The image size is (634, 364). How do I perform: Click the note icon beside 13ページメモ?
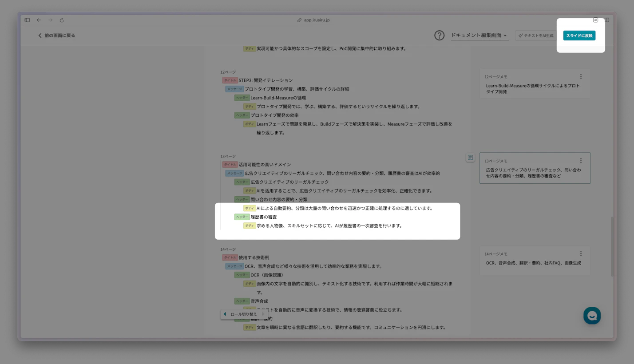tap(470, 158)
